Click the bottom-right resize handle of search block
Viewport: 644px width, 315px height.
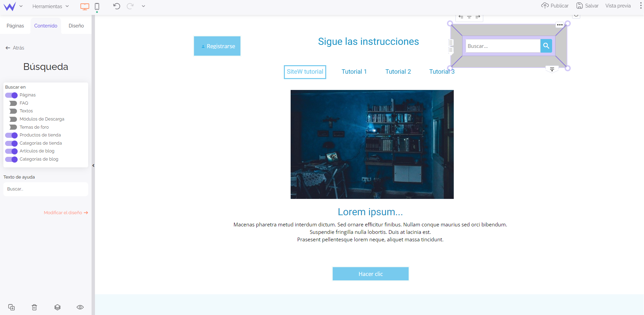coord(568,68)
